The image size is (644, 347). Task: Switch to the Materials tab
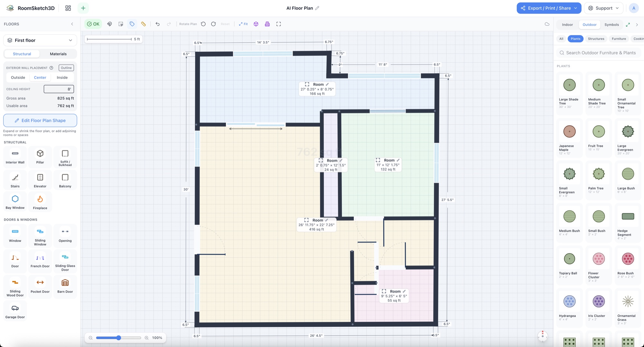pyautogui.click(x=58, y=54)
